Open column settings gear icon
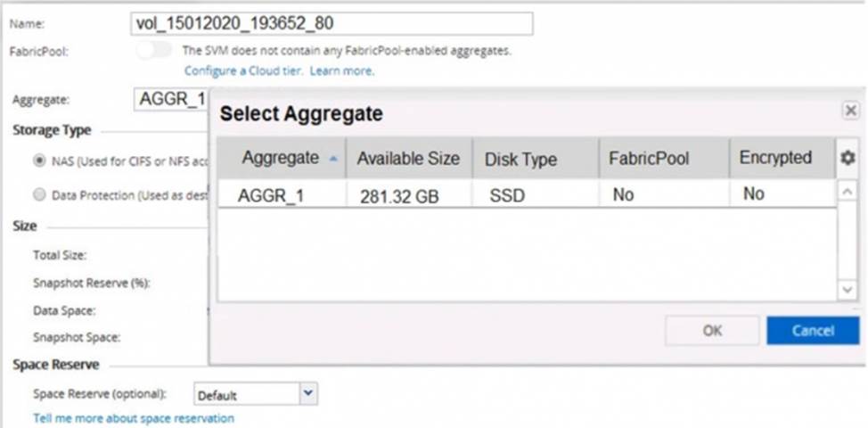The height and width of the screenshot is (428, 868). 847,159
